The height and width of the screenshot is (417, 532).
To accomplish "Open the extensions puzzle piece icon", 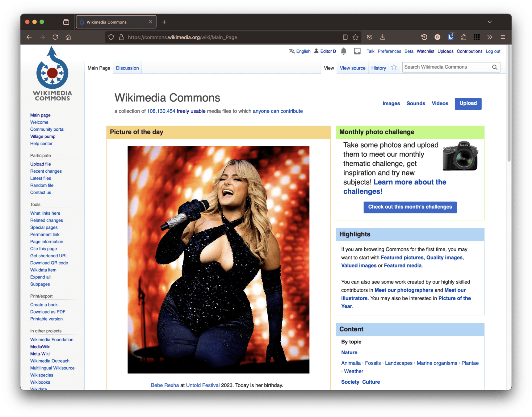I will [464, 37].
